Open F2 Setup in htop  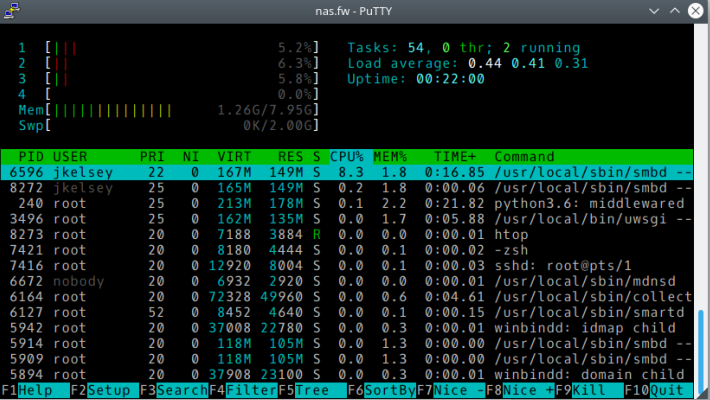(x=105, y=390)
